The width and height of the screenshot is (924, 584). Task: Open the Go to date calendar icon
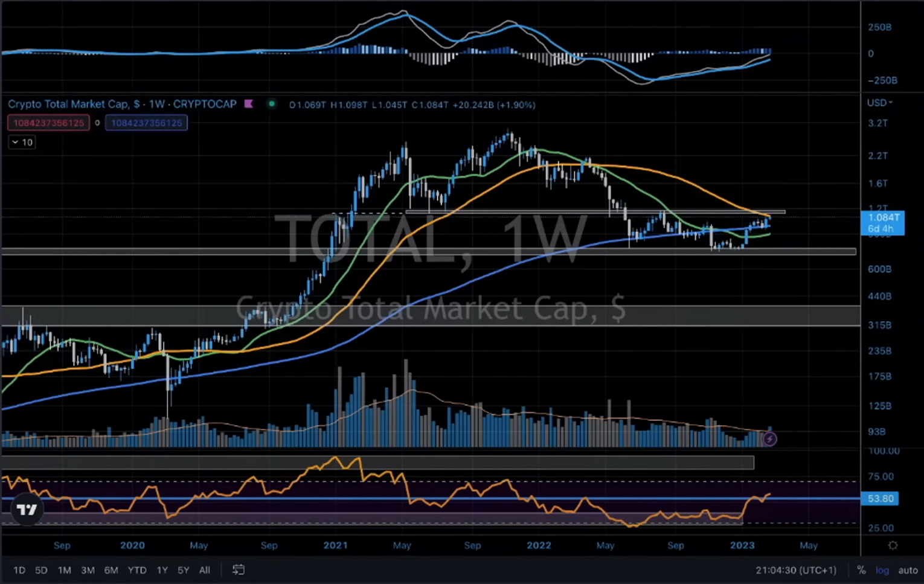click(x=239, y=570)
